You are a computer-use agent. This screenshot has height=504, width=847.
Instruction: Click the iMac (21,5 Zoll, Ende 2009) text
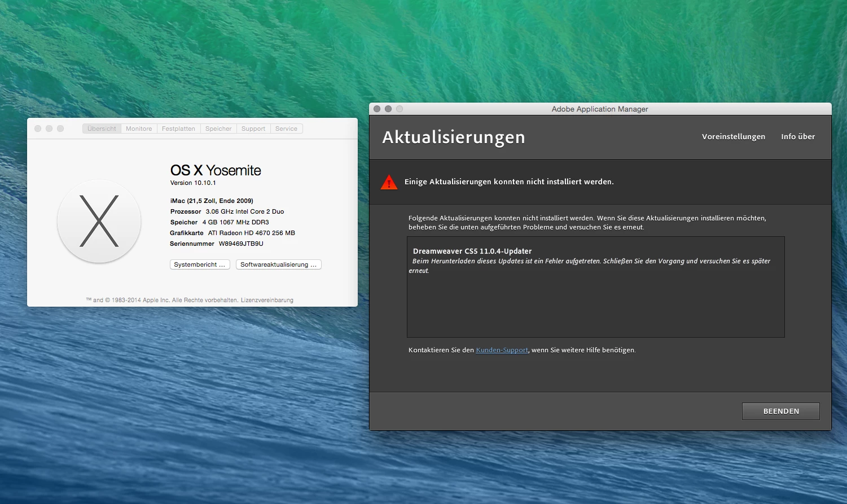(x=212, y=201)
